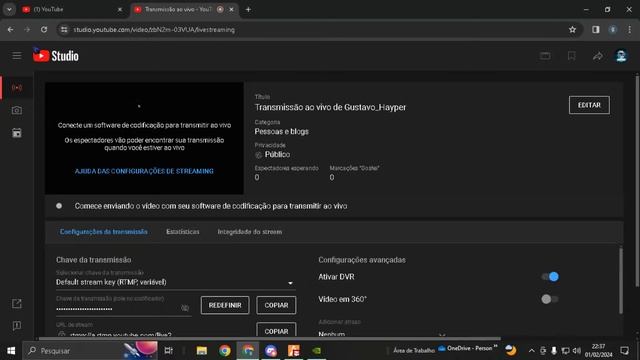
Task: Open the Manage calendar icon in the sidebar
Action: 17,133
